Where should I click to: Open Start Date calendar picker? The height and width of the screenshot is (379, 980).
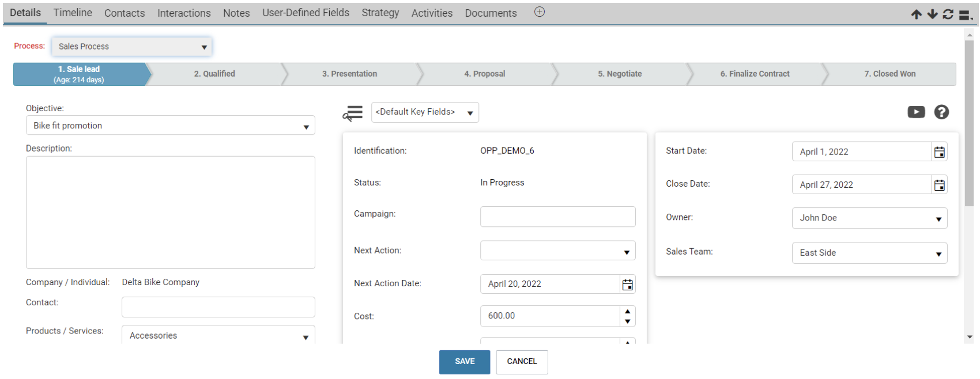[939, 152]
